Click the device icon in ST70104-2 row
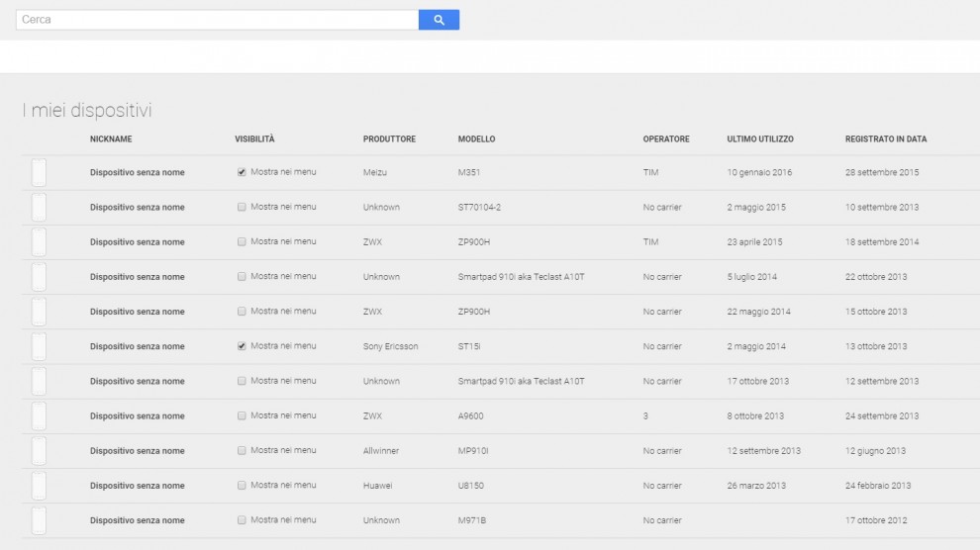 (x=39, y=208)
